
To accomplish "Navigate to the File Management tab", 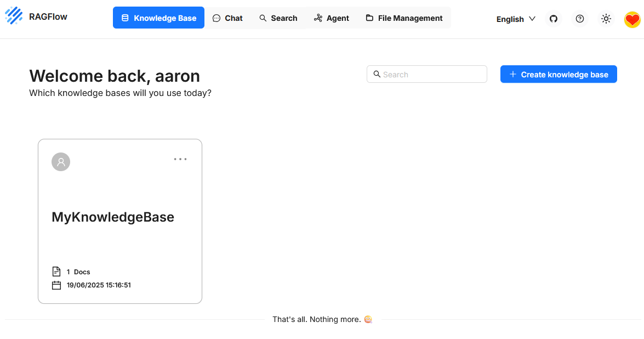I will click(x=404, y=18).
